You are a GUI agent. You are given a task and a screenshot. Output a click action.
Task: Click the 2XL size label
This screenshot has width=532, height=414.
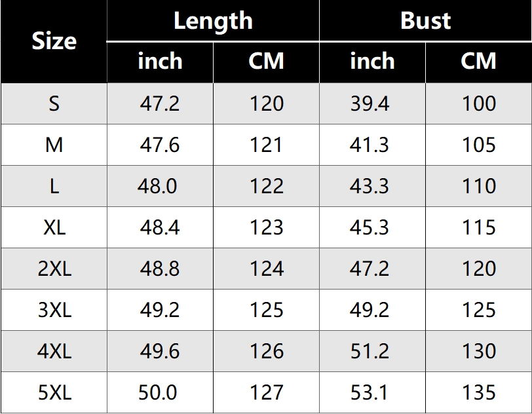(x=54, y=269)
